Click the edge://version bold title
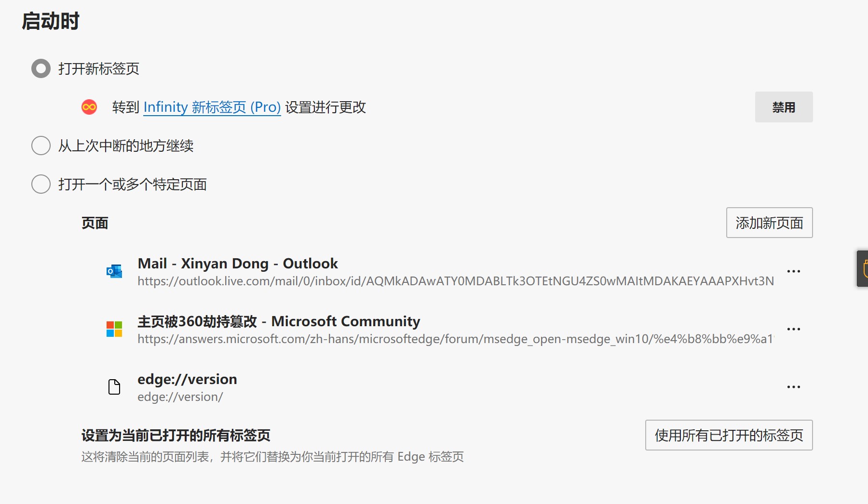 (187, 379)
